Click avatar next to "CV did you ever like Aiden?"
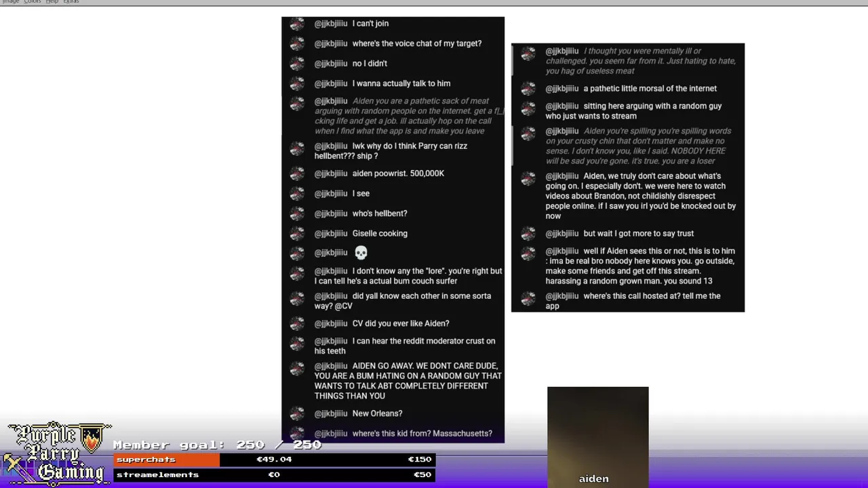 (297, 324)
